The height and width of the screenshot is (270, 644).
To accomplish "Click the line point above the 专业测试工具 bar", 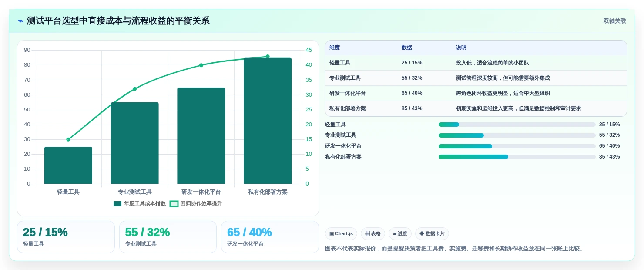I will coord(134,89).
